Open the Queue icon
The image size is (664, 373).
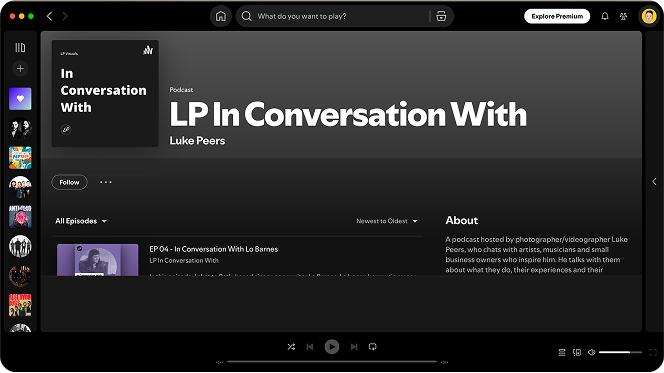[x=562, y=352]
